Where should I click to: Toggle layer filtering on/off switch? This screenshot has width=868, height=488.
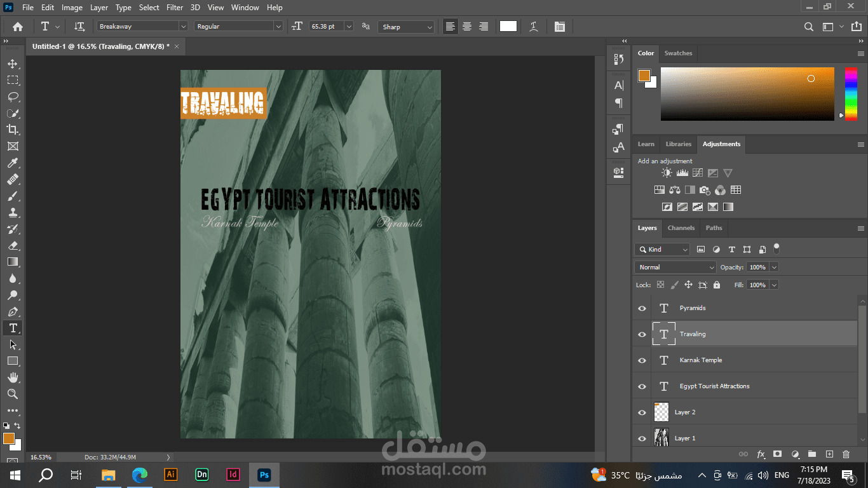(776, 248)
